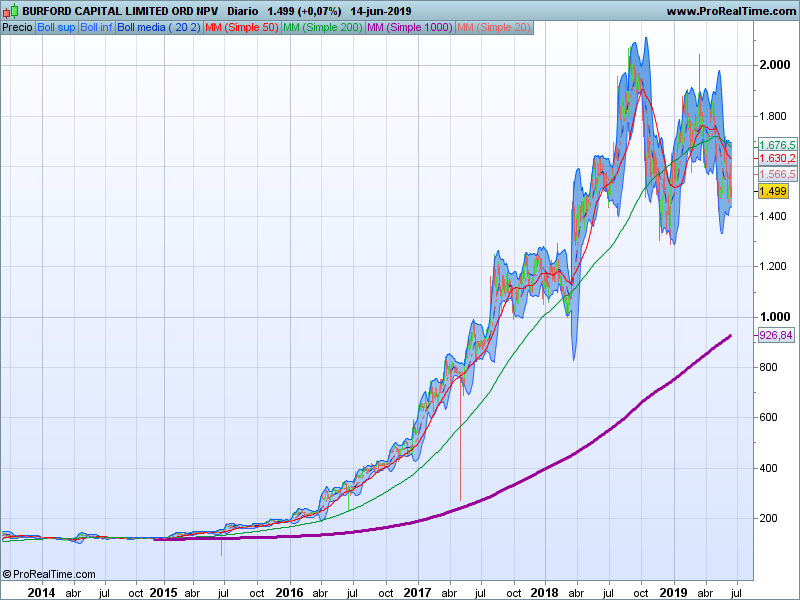Click the © ProRealTime.com copyright text
The width and height of the screenshot is (800, 600).
pos(49,574)
